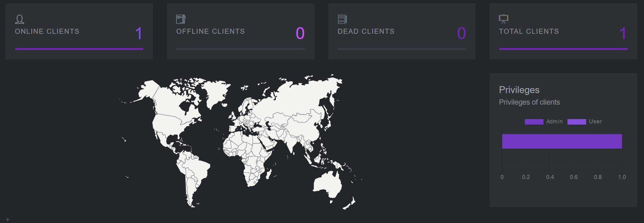Image resolution: width=644 pixels, height=223 pixels.
Task: Click the 'Privileges of clients' subtitle
Action: (x=529, y=102)
